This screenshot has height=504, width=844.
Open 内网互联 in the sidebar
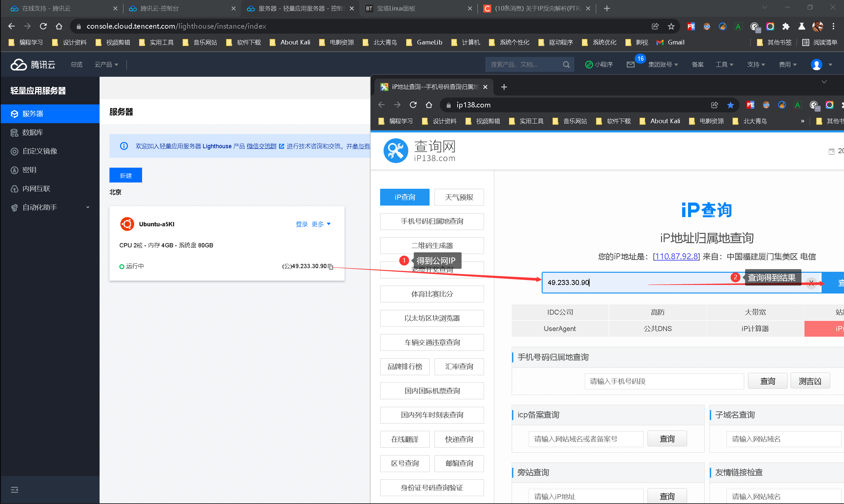(x=50, y=188)
